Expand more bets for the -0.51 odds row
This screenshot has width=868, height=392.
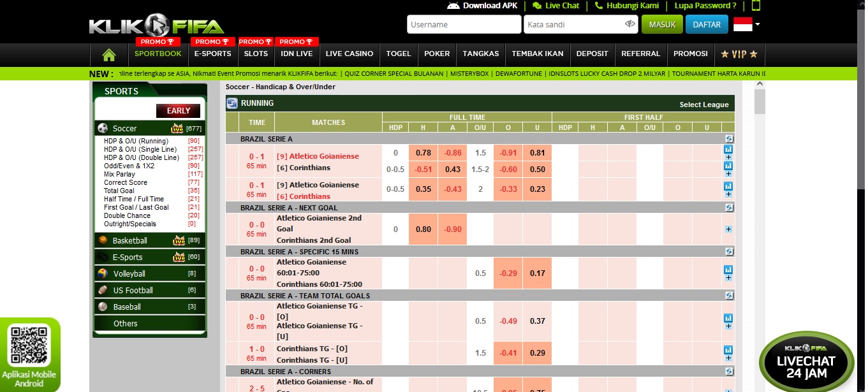coord(728,173)
